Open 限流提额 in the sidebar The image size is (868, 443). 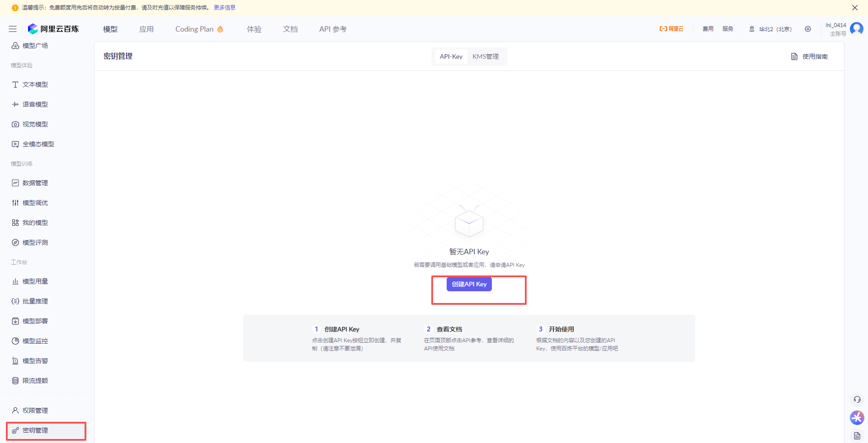[x=30, y=381]
